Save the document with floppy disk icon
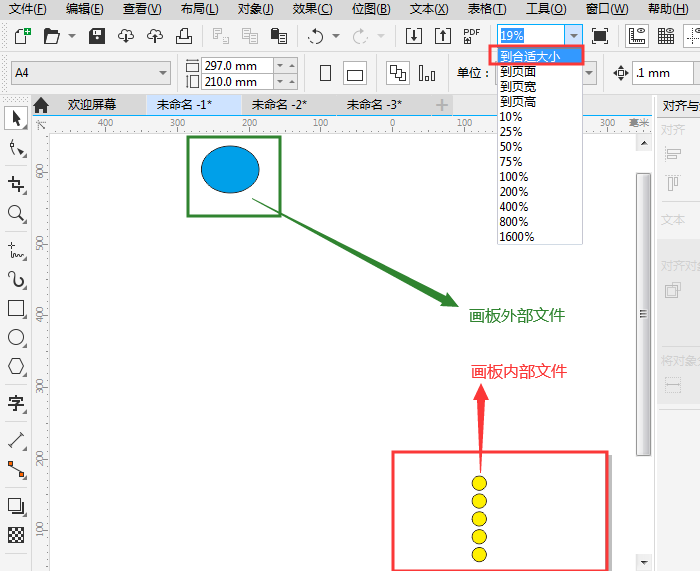Screen dimensions: 700x571 [97, 36]
